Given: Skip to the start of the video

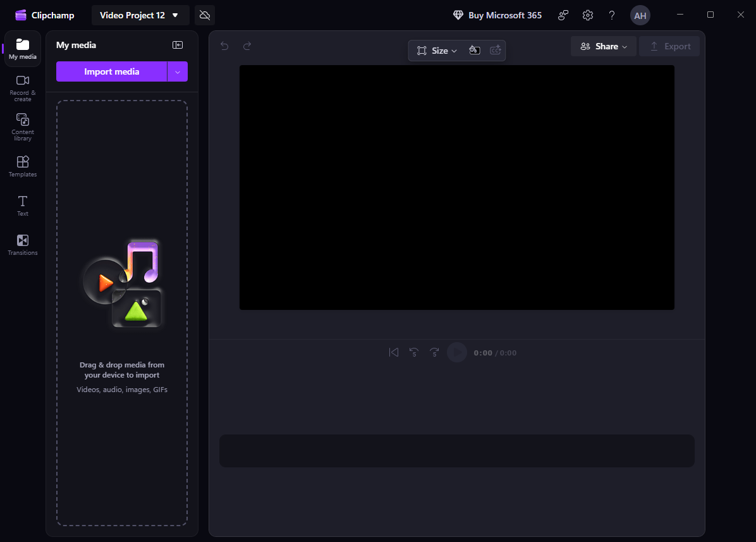Looking at the screenshot, I should click(394, 352).
